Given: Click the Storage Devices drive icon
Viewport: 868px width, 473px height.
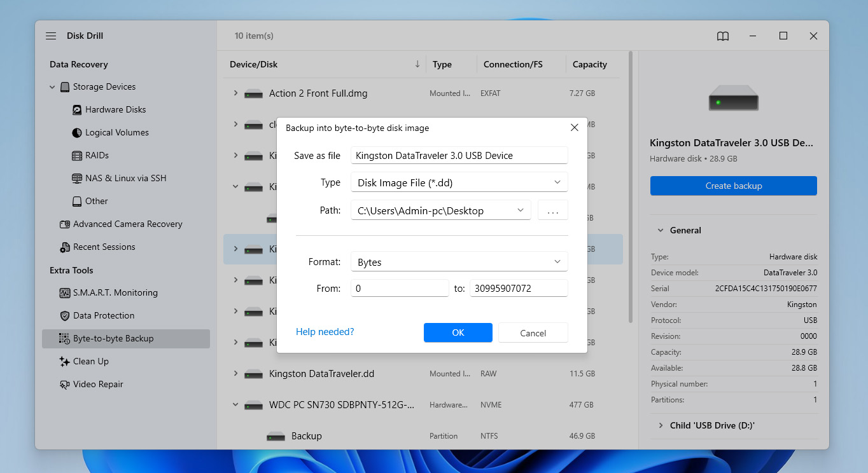Looking at the screenshot, I should [x=65, y=87].
